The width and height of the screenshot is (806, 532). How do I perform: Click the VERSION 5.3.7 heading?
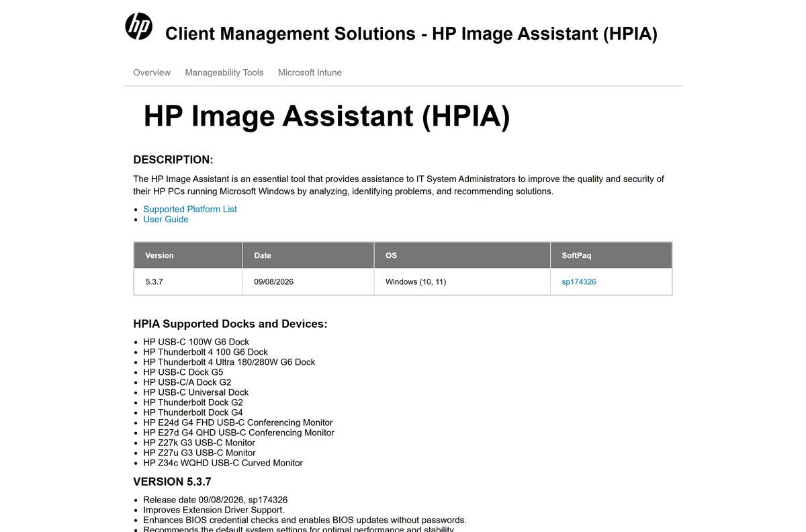[x=173, y=482]
